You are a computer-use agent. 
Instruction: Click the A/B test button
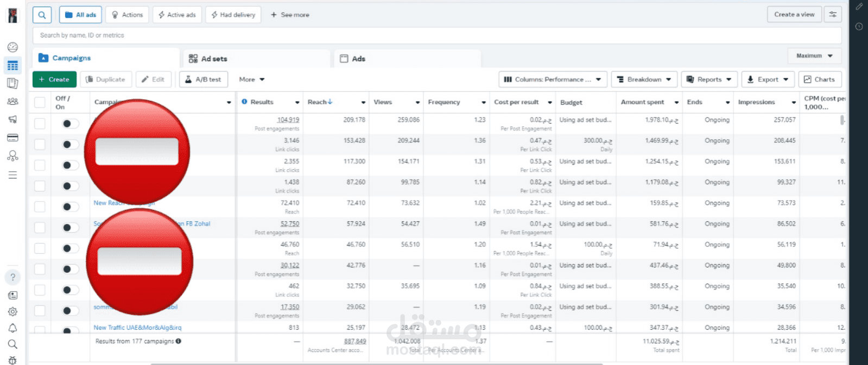203,79
